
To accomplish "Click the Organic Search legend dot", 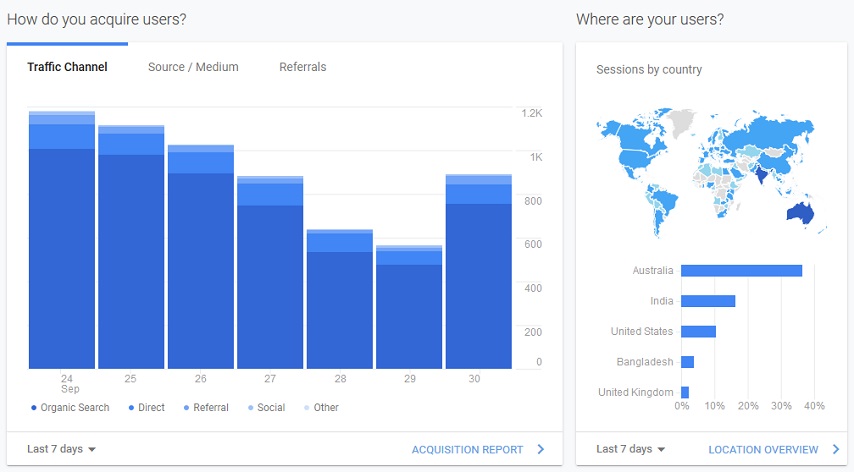I will (x=34, y=408).
